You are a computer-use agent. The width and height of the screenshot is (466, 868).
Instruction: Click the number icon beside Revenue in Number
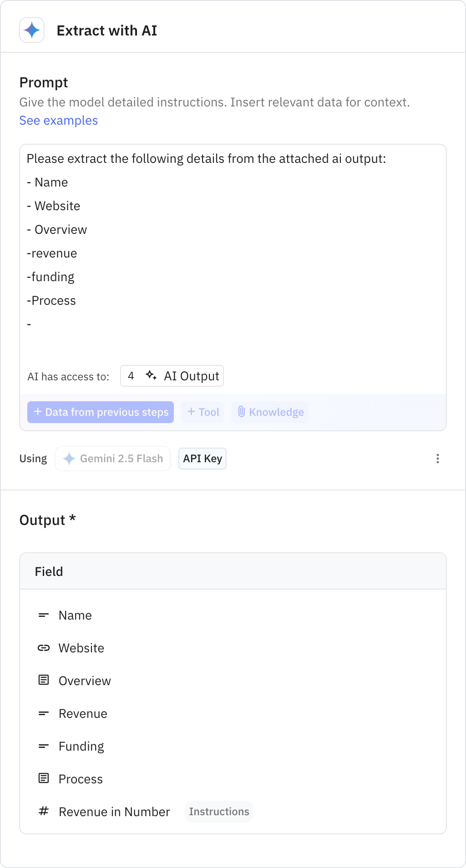pos(44,812)
